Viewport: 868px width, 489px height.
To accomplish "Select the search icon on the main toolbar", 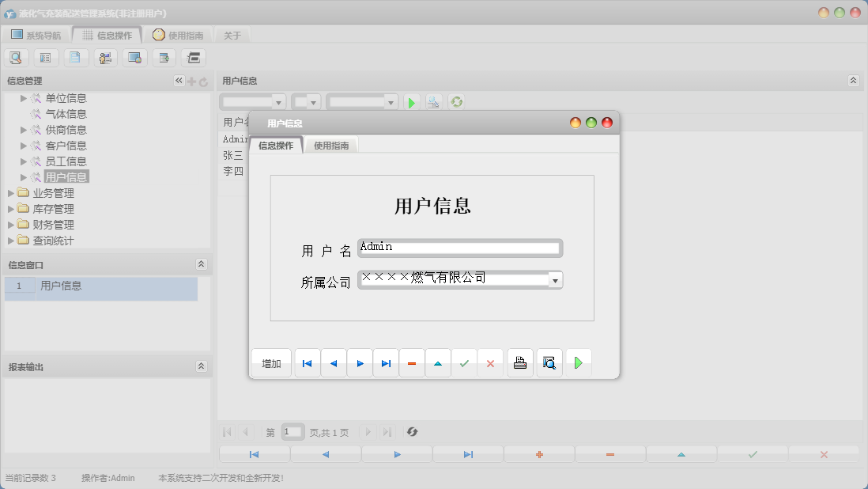I will [16, 57].
